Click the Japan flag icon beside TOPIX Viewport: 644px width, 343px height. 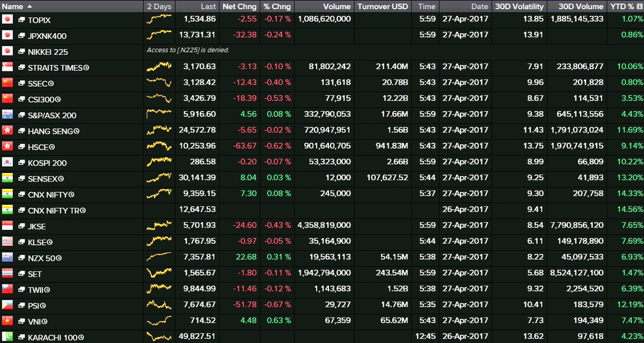[x=8, y=19]
